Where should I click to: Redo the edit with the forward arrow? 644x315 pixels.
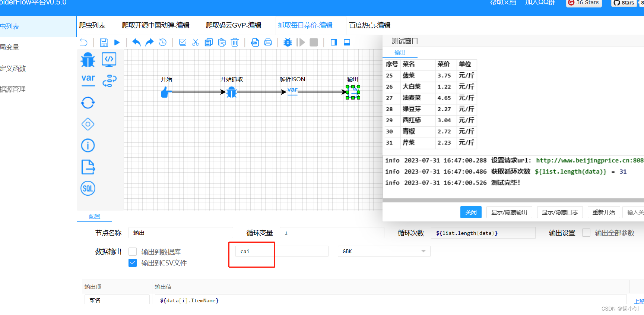149,42
